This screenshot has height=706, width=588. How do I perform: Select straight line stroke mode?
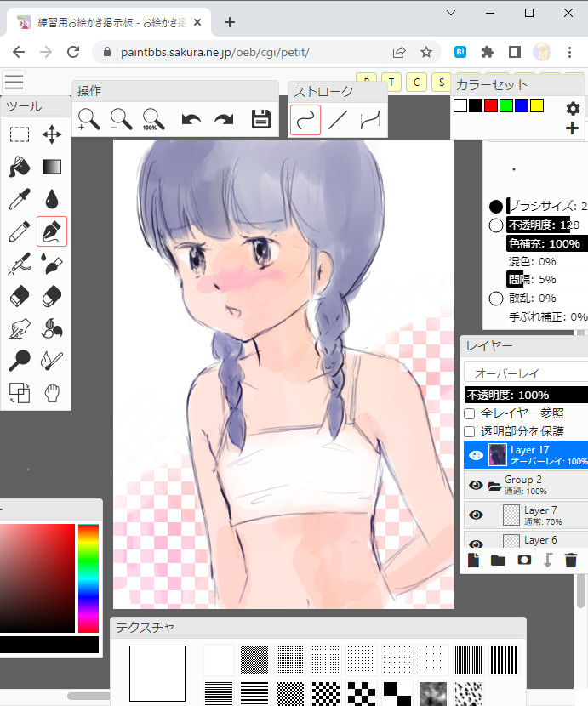pos(338,120)
